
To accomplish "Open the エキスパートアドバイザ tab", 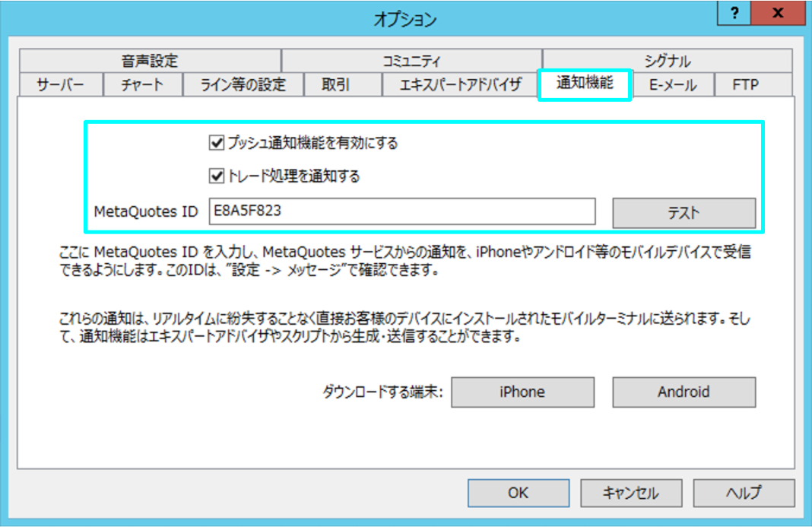I will tap(460, 84).
